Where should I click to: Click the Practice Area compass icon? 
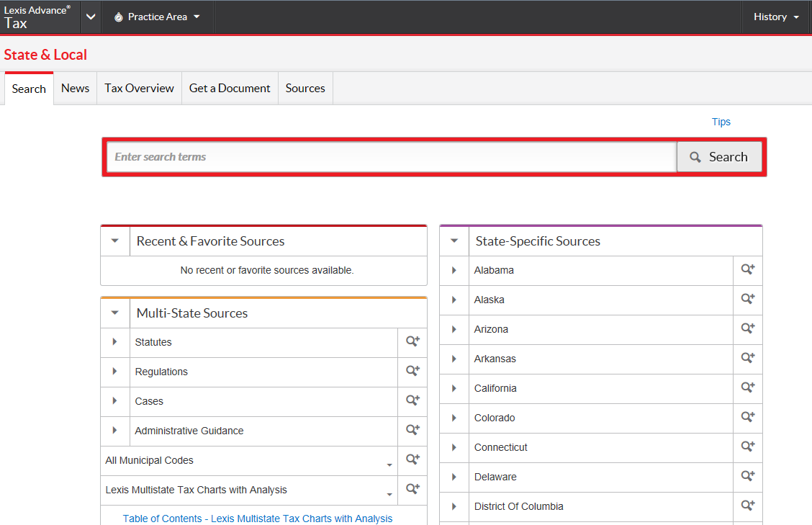point(119,17)
